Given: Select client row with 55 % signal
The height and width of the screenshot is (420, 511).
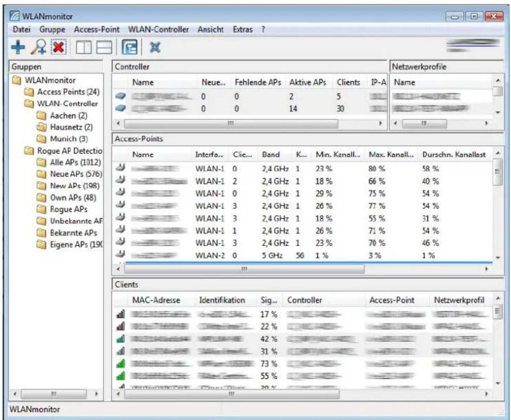Looking at the screenshot, I should [x=303, y=376].
